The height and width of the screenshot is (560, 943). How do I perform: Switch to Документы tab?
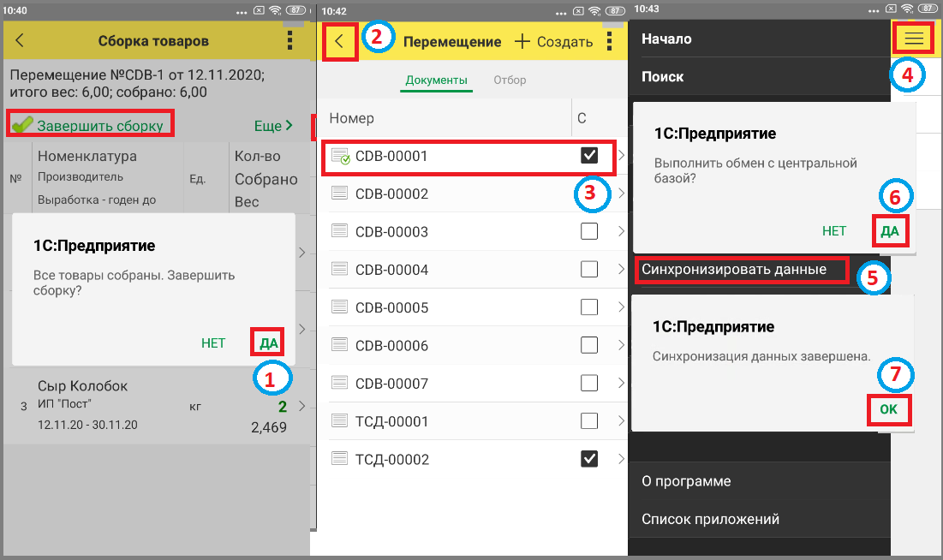437,80
